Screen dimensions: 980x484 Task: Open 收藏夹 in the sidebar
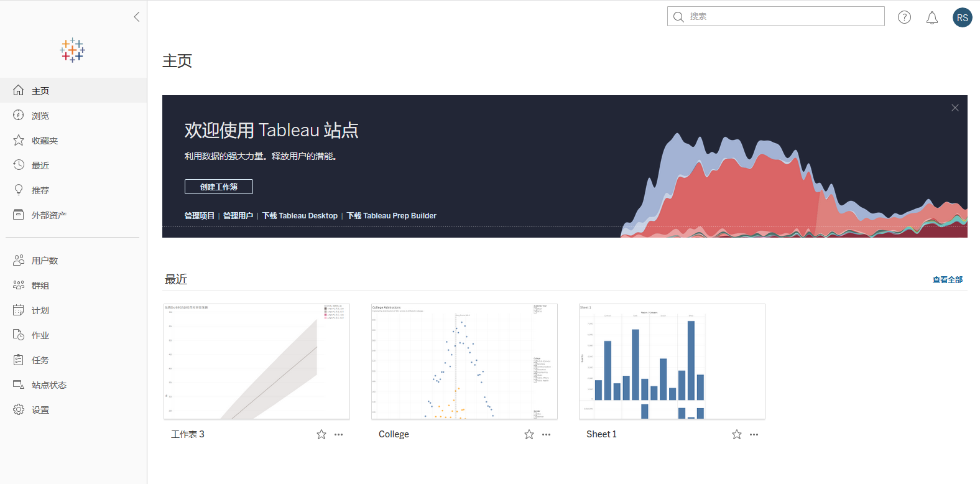pos(45,141)
